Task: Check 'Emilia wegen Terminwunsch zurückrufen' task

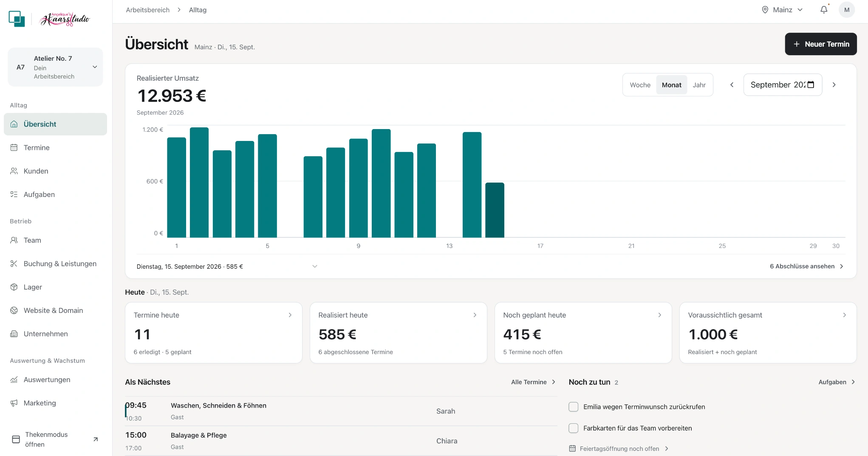Action: coord(574,407)
